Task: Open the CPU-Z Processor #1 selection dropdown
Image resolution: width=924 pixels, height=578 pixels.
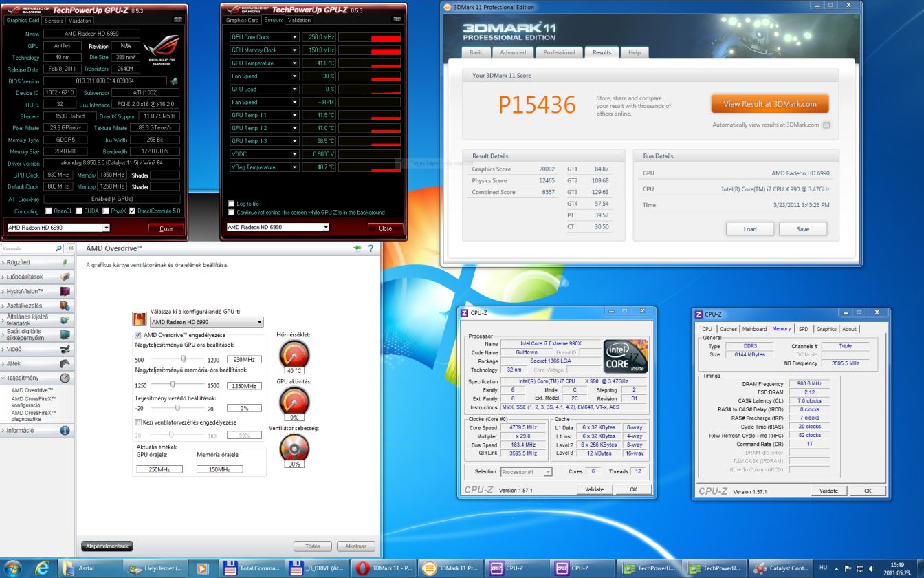Action: point(527,472)
